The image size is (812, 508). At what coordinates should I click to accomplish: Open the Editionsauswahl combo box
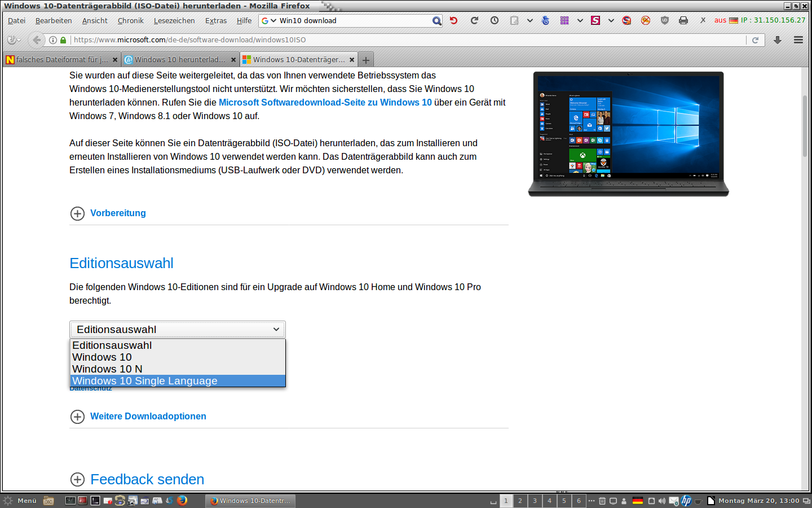178,330
